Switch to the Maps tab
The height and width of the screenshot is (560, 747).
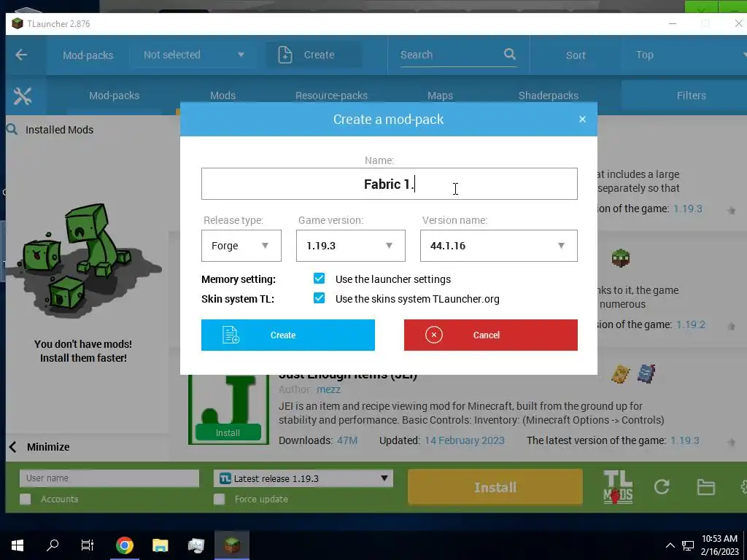440,96
